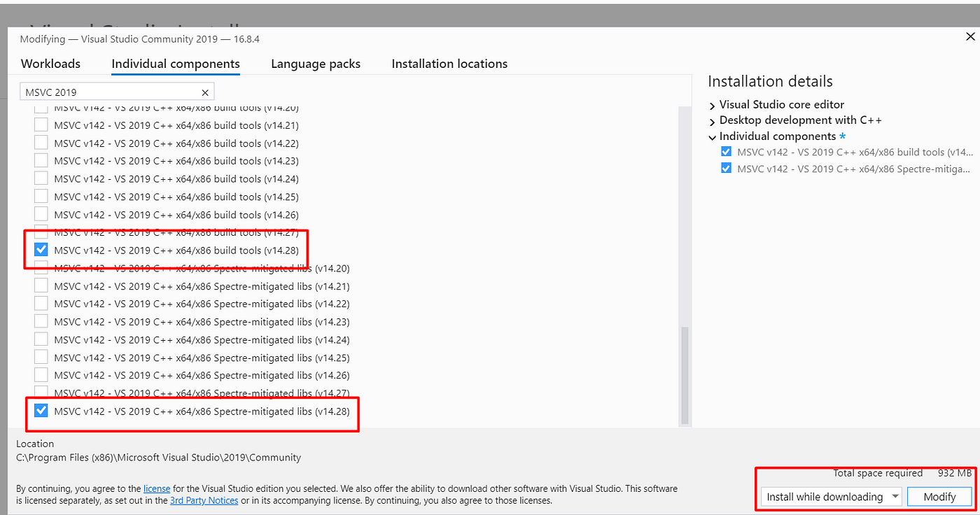Uncheck Spectre-mitigated item in Installation details

coord(726,169)
